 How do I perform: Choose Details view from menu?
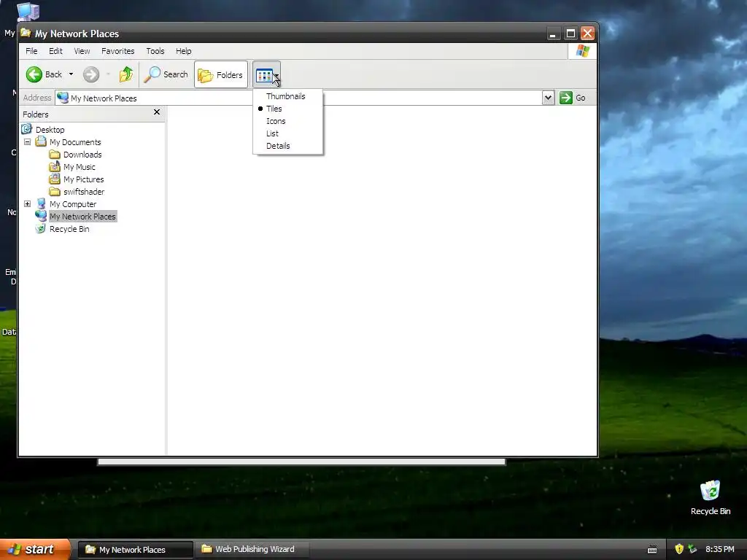coord(278,146)
